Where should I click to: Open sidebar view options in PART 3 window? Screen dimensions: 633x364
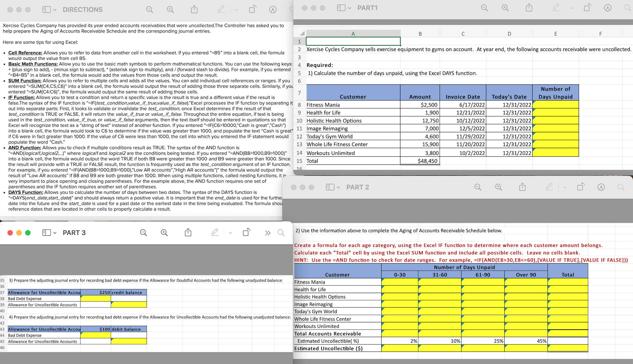[55, 233]
